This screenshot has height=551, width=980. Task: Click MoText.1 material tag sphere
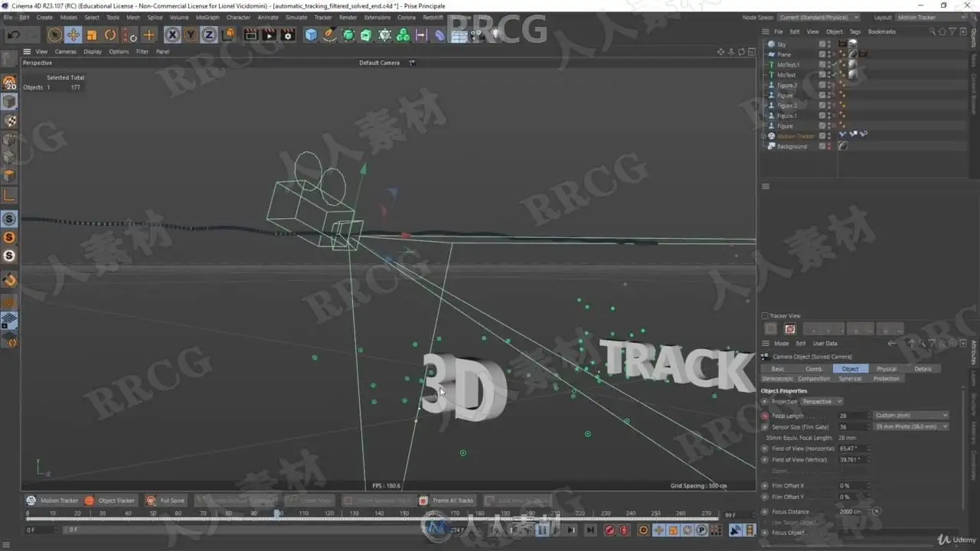tap(852, 65)
